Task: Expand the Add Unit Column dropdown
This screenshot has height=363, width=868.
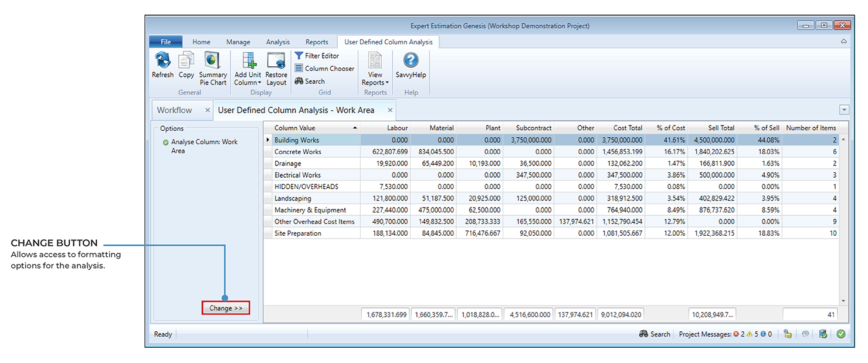Action: click(x=248, y=83)
